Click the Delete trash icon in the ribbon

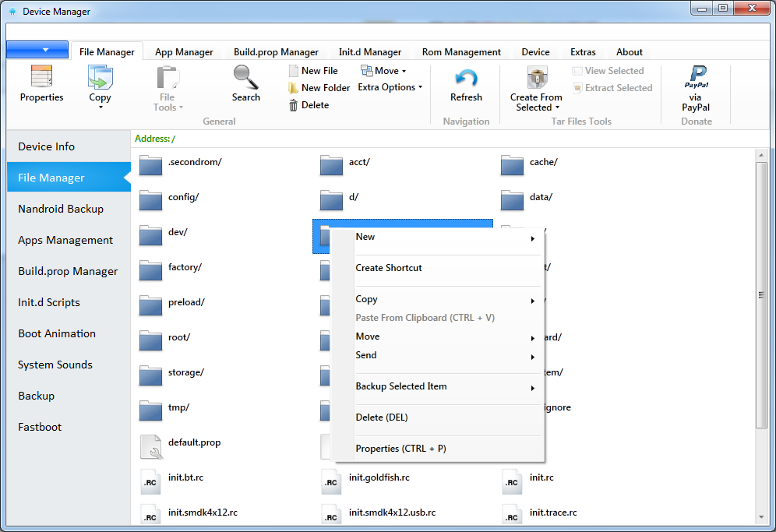294,105
